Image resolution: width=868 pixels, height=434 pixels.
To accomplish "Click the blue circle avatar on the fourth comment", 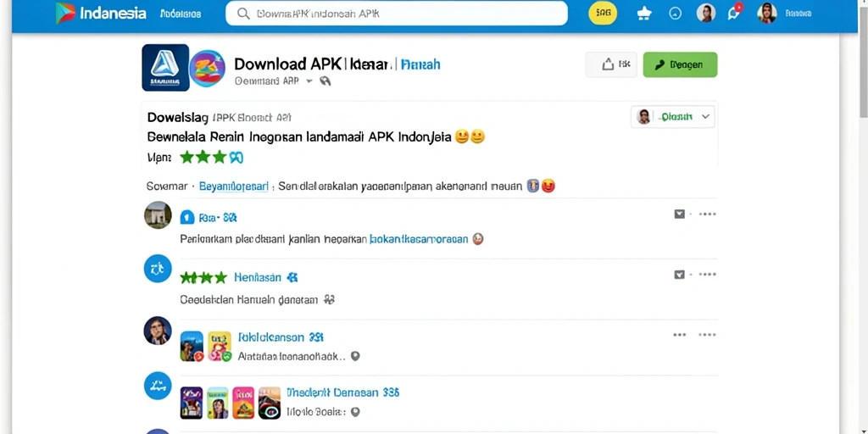I will tap(158, 386).
